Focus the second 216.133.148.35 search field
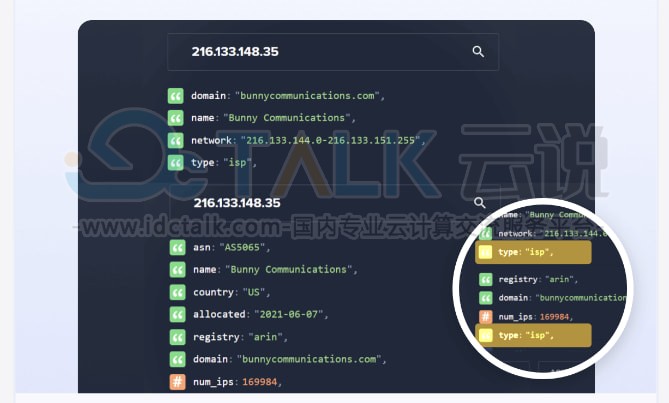This screenshot has width=669, height=403. coord(335,203)
